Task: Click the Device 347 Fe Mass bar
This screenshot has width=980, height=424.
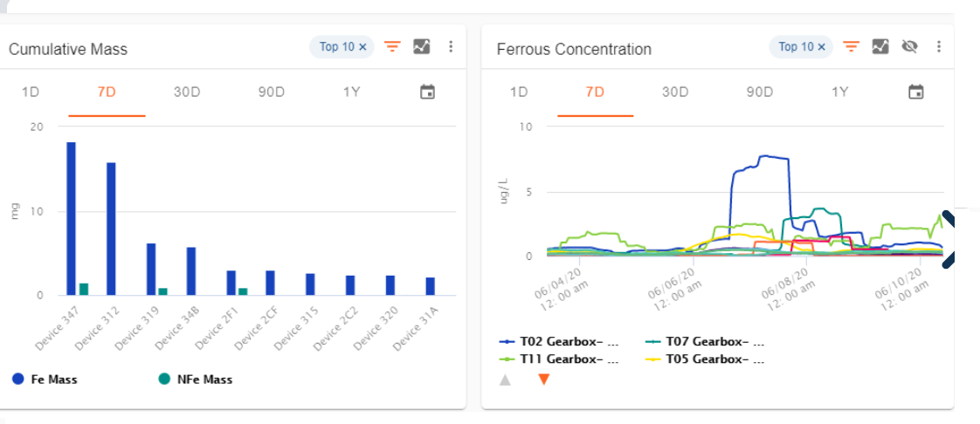Action: 71,218
